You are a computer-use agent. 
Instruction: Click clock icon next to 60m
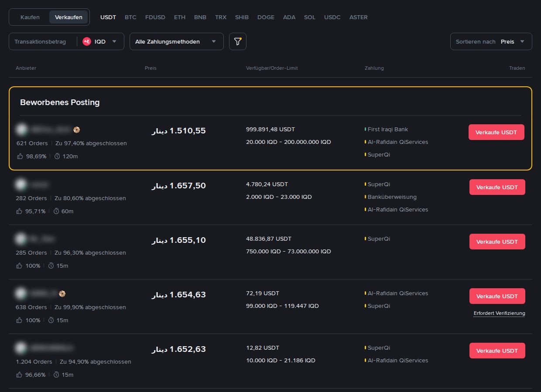coord(56,211)
